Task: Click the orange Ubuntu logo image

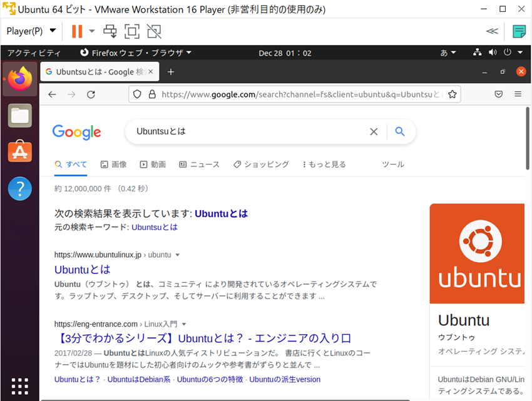Action: point(477,253)
